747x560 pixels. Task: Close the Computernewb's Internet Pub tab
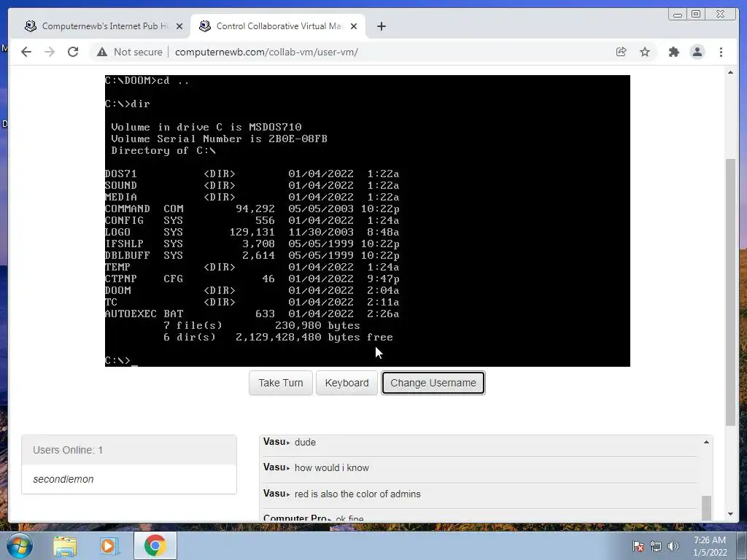pos(179,26)
